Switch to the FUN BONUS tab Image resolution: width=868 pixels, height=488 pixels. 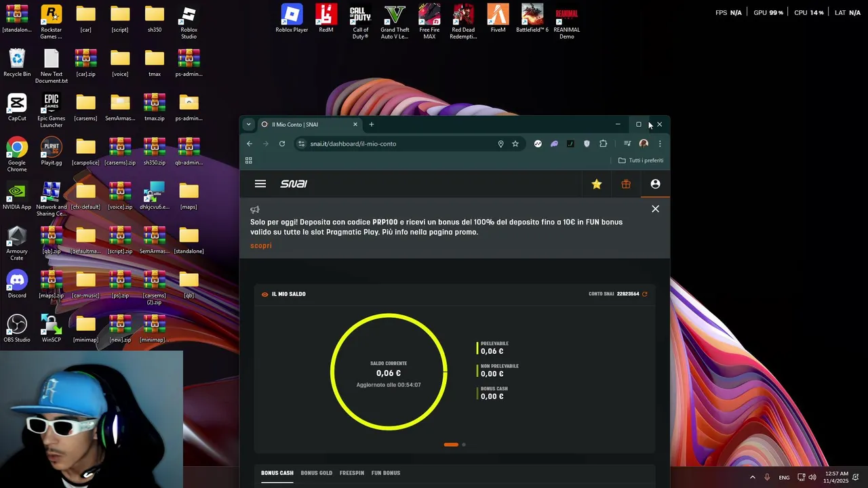click(x=386, y=473)
